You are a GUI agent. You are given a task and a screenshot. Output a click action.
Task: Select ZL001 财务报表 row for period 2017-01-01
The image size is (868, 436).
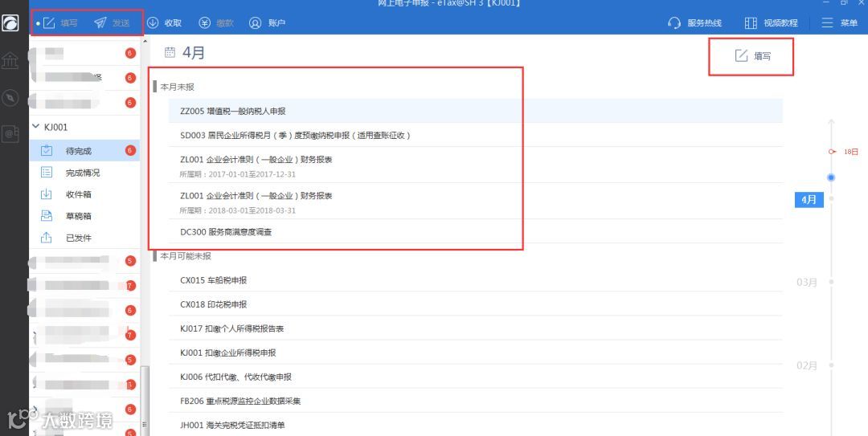pyautogui.click(x=476, y=165)
